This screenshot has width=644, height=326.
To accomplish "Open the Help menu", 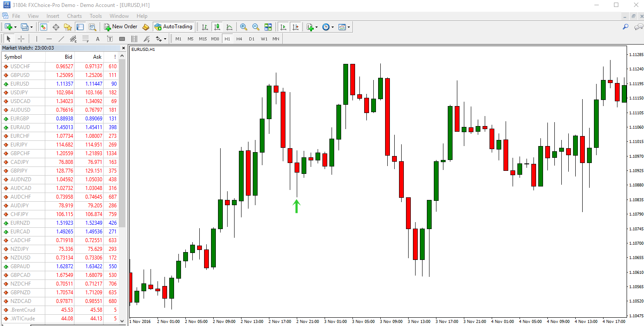I will pyautogui.click(x=142, y=16).
